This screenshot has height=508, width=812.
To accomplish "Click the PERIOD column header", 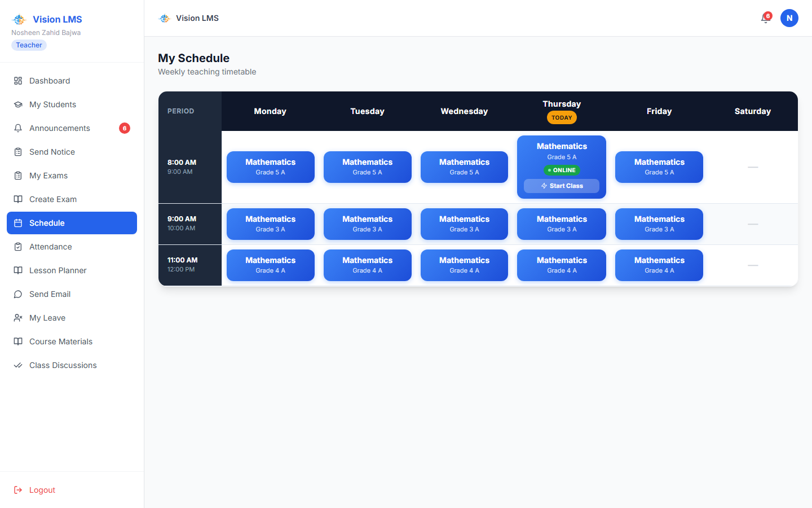I will pyautogui.click(x=190, y=111).
